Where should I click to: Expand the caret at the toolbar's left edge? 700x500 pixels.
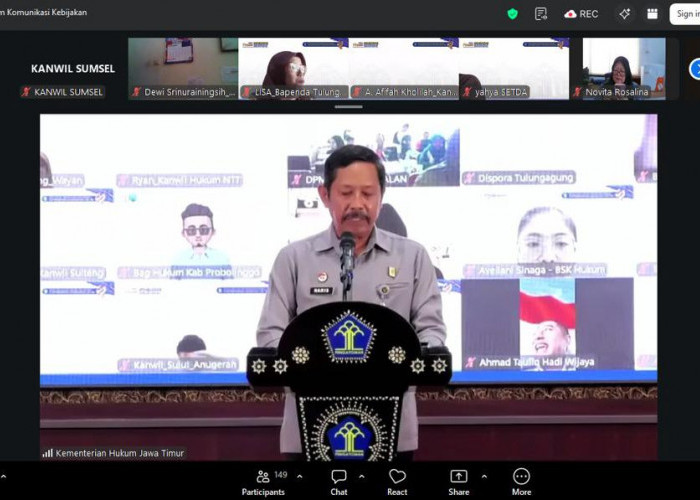point(3,477)
